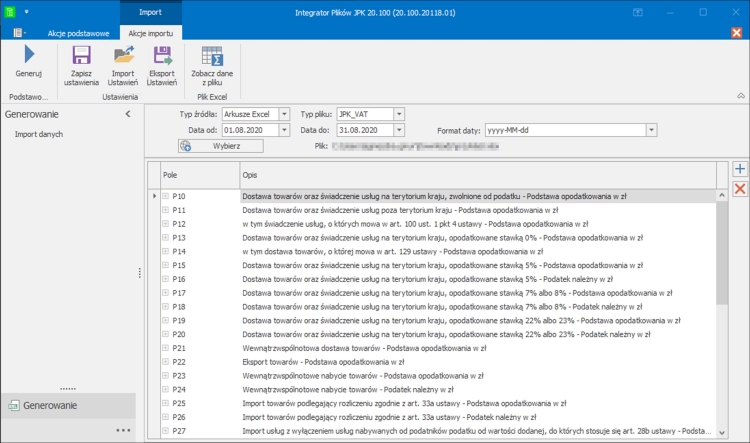The height and width of the screenshot is (443, 750).
Task: Expand the P15 row details
Action: (166, 265)
